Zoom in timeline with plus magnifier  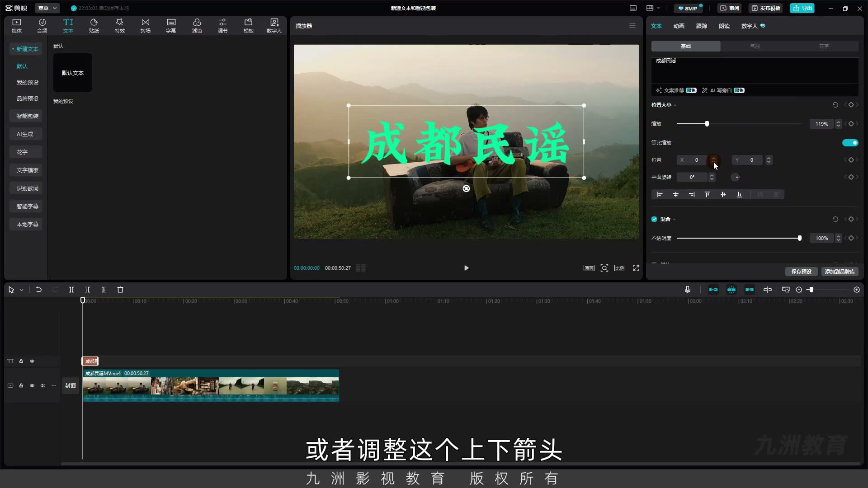tap(857, 290)
